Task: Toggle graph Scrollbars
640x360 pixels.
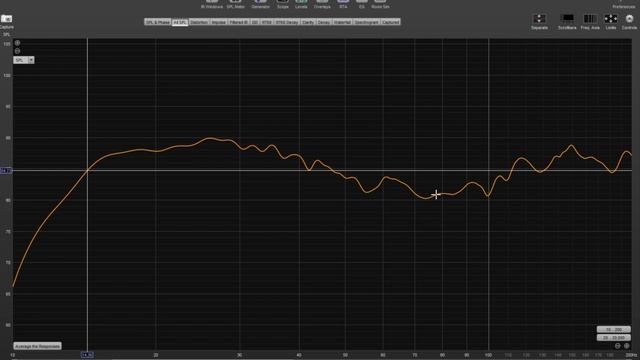Action: 567,22
